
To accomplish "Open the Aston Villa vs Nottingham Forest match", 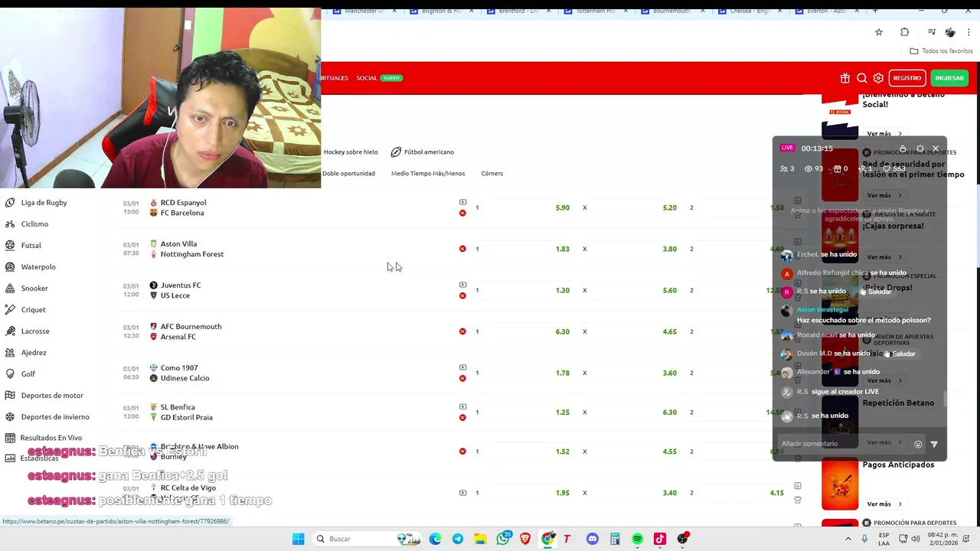I will [x=191, y=249].
